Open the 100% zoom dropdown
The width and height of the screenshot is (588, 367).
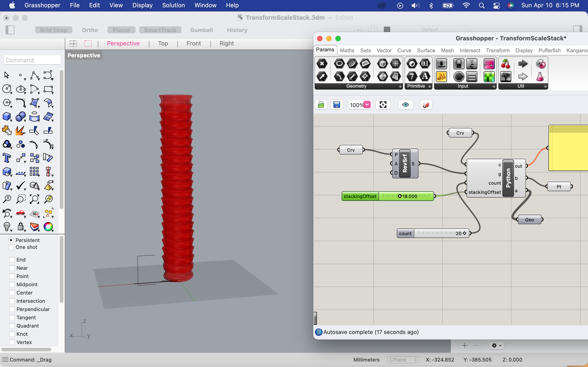click(367, 105)
